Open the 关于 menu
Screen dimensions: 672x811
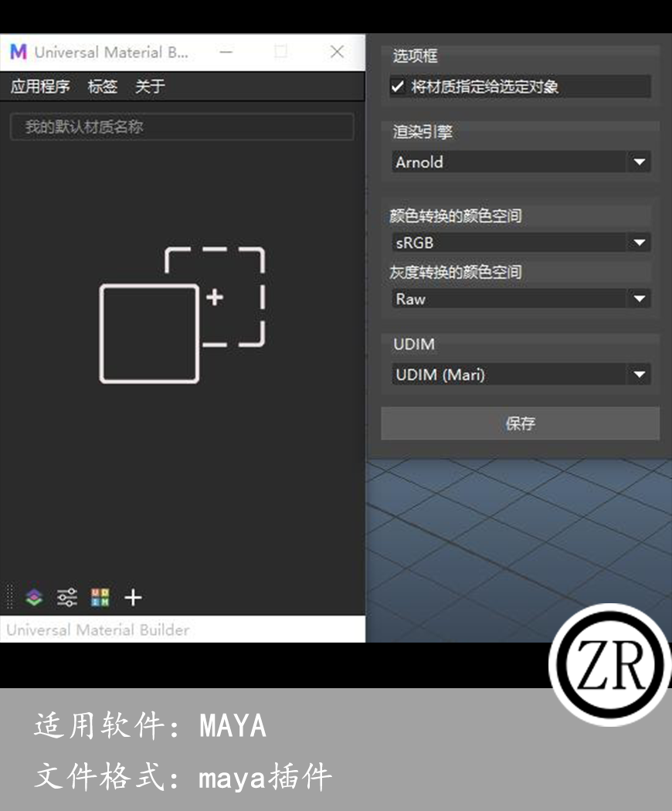pos(149,87)
